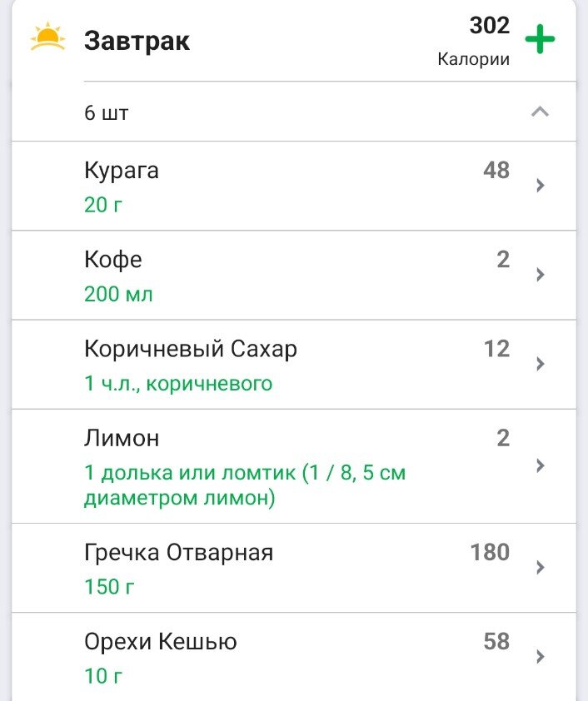Expand the Коричневый Сахар row
This screenshot has height=701, width=588.
pyautogui.click(x=540, y=364)
